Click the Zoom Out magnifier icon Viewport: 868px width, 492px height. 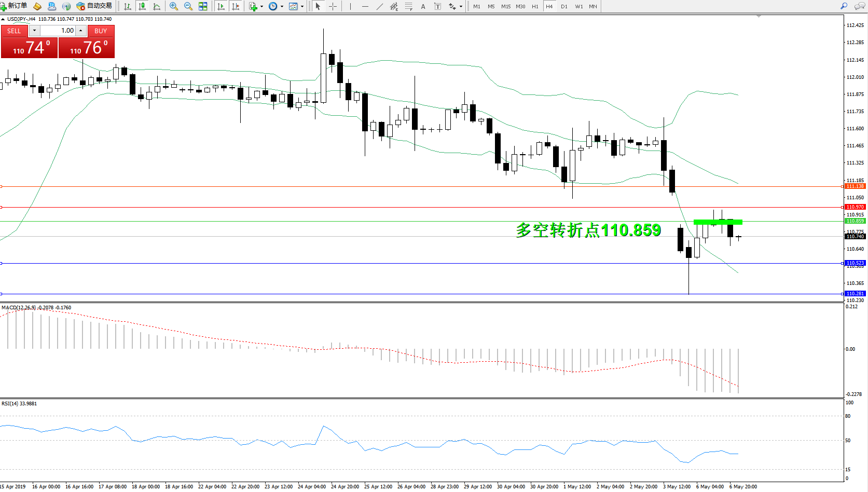(188, 6)
